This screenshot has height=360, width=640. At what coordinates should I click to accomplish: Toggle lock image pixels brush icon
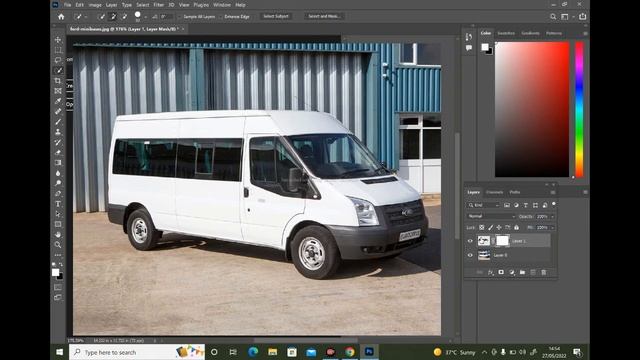pos(490,227)
